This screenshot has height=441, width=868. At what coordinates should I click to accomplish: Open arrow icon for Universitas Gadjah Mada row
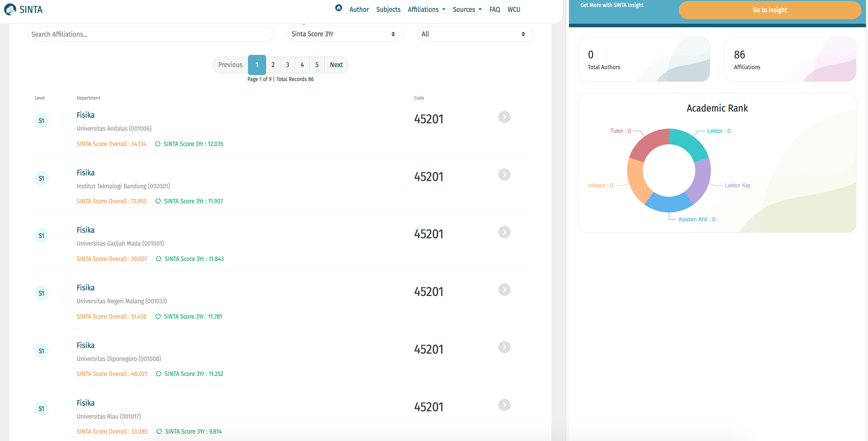[x=504, y=232]
